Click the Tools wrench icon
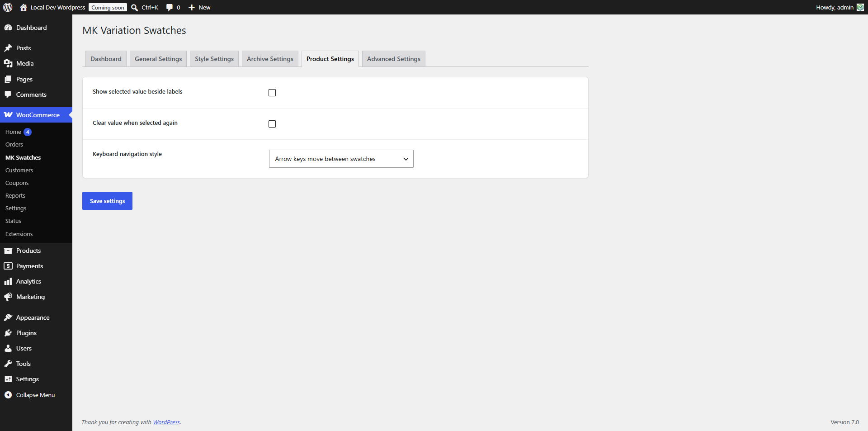 coord(8,364)
